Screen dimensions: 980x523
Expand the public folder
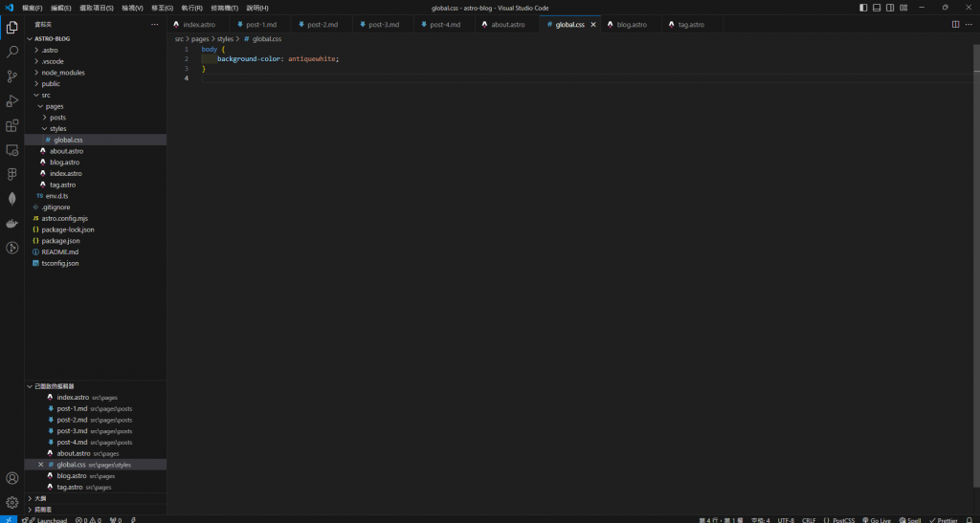click(x=96, y=83)
